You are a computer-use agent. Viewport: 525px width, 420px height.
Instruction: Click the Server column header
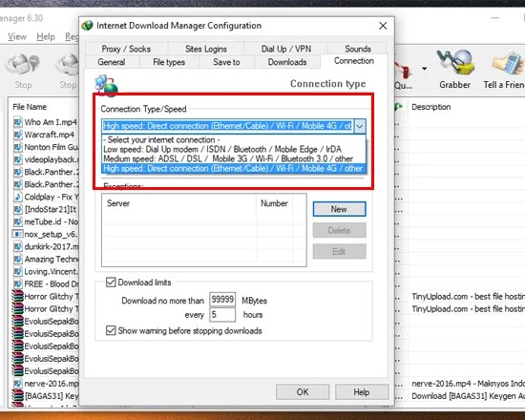[x=179, y=203]
